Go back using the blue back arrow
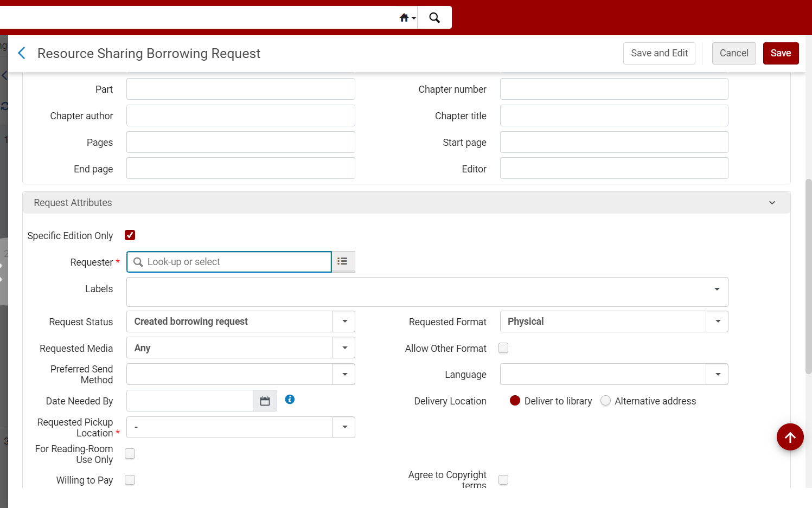This screenshot has width=812, height=508. click(22, 53)
